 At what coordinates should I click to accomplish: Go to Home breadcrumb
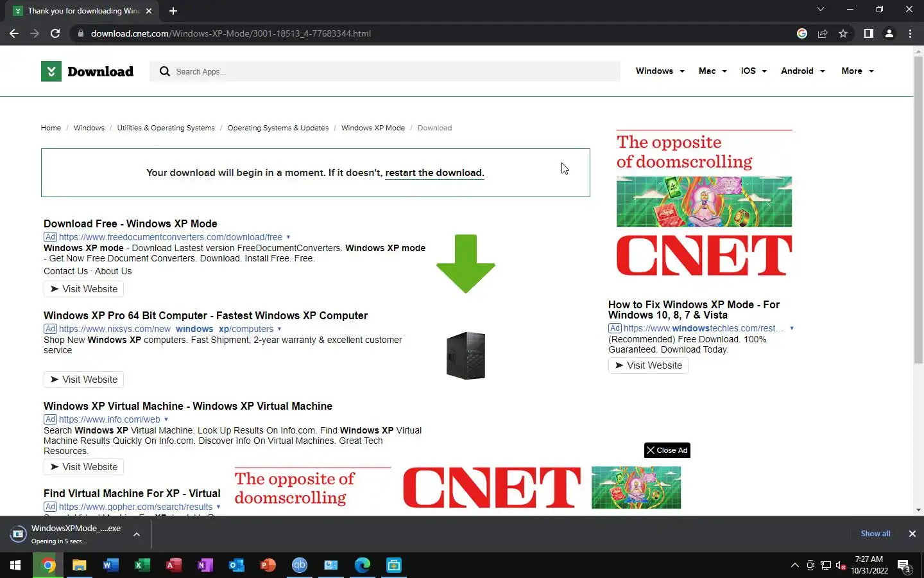(x=51, y=128)
